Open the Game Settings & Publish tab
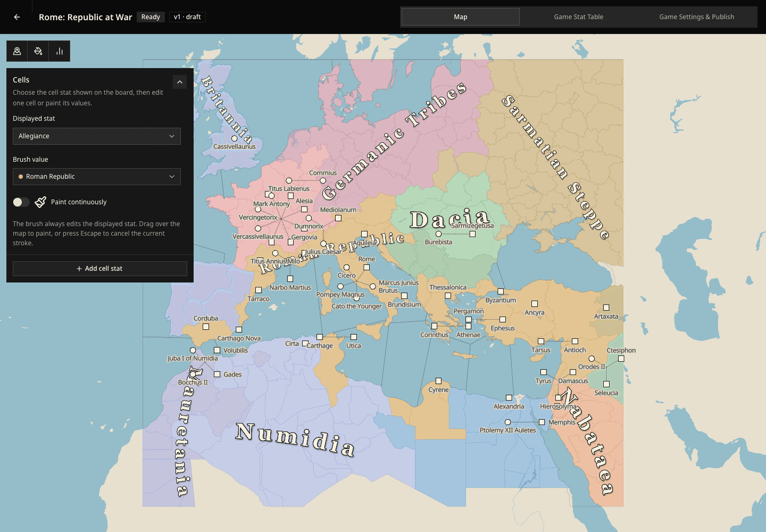Viewport: 766px width, 532px height. 697,17
